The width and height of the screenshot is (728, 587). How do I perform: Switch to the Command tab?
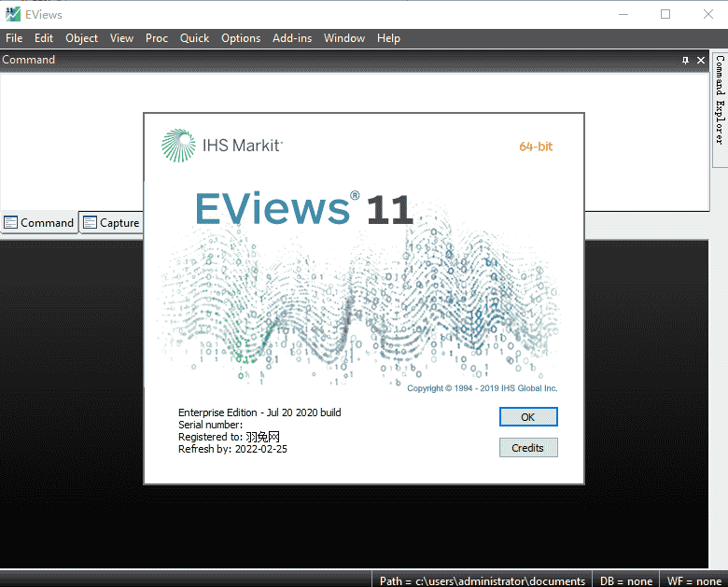tap(39, 222)
